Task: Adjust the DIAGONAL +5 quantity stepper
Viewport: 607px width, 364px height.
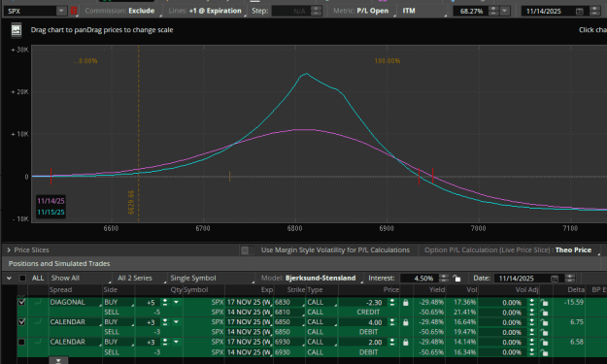Action: 165,302
